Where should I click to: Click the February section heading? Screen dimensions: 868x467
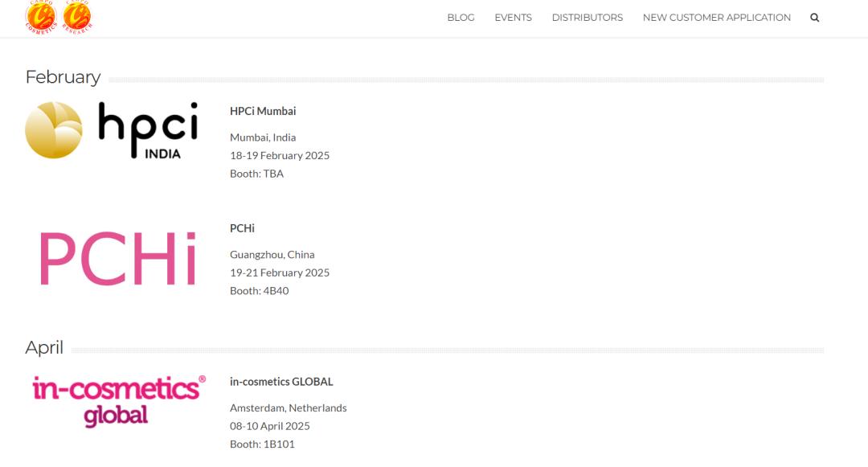tap(63, 77)
